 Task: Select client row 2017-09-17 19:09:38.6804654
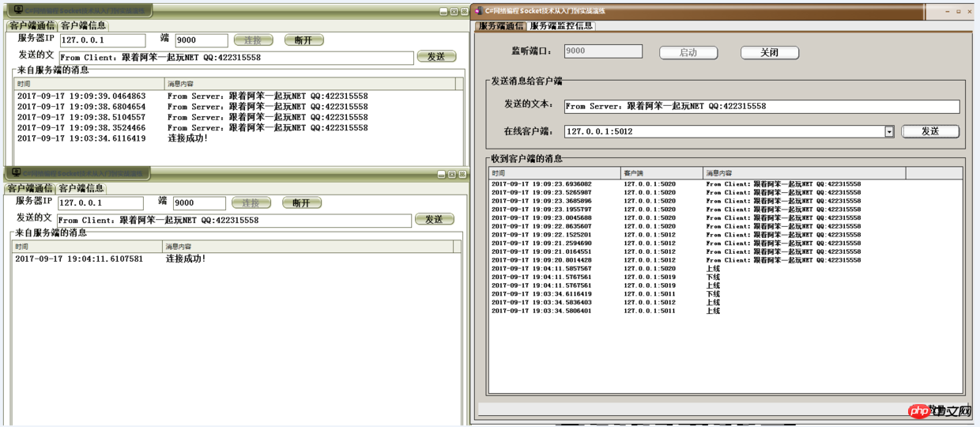pyautogui.click(x=236, y=107)
